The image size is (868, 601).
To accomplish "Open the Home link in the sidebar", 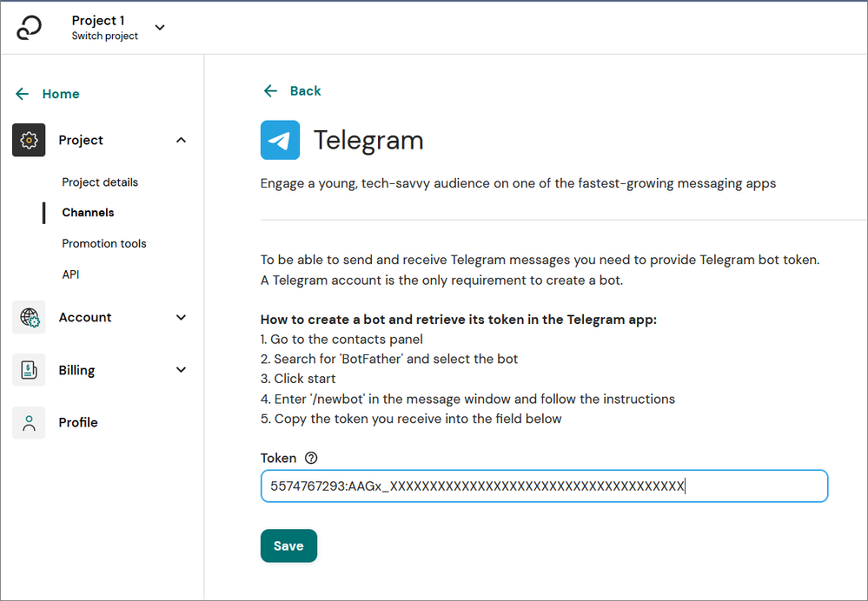I will tap(60, 94).
